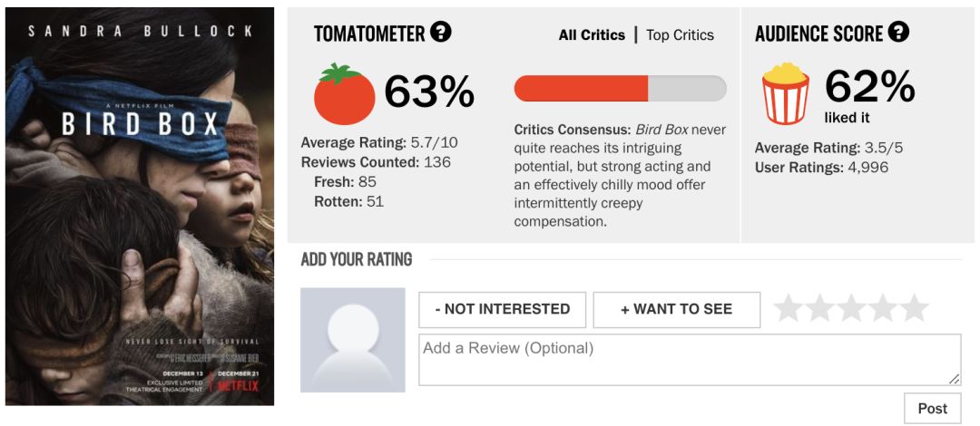The image size is (980, 426).
Task: Click the Add a Review text field
Action: pyautogui.click(x=689, y=359)
